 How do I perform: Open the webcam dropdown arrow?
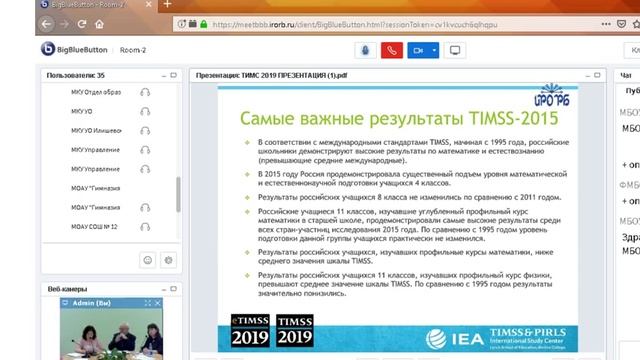[434, 50]
